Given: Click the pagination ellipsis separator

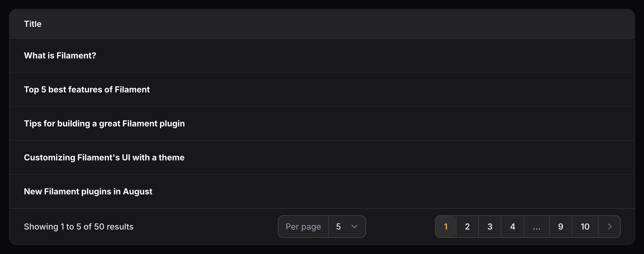Looking at the screenshot, I should [536, 227].
